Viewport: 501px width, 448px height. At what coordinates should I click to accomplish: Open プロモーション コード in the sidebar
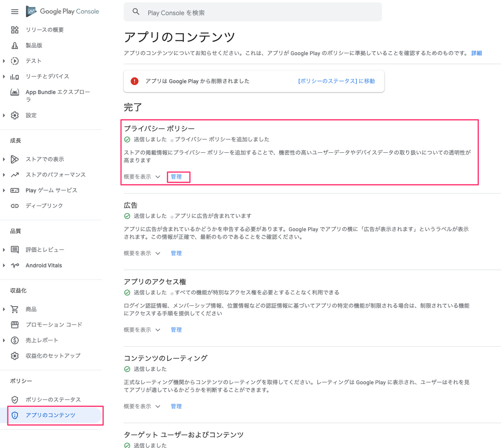click(x=54, y=325)
